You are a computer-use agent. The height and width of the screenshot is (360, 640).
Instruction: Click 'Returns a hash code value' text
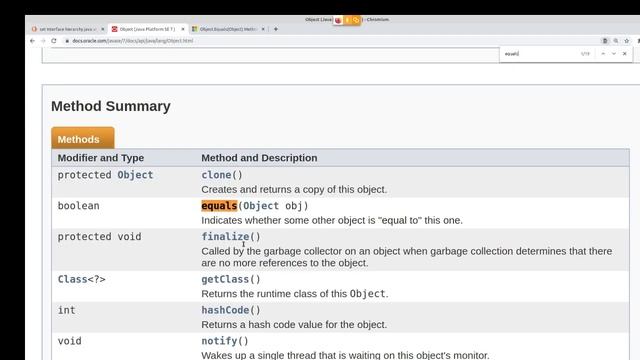(x=294, y=324)
